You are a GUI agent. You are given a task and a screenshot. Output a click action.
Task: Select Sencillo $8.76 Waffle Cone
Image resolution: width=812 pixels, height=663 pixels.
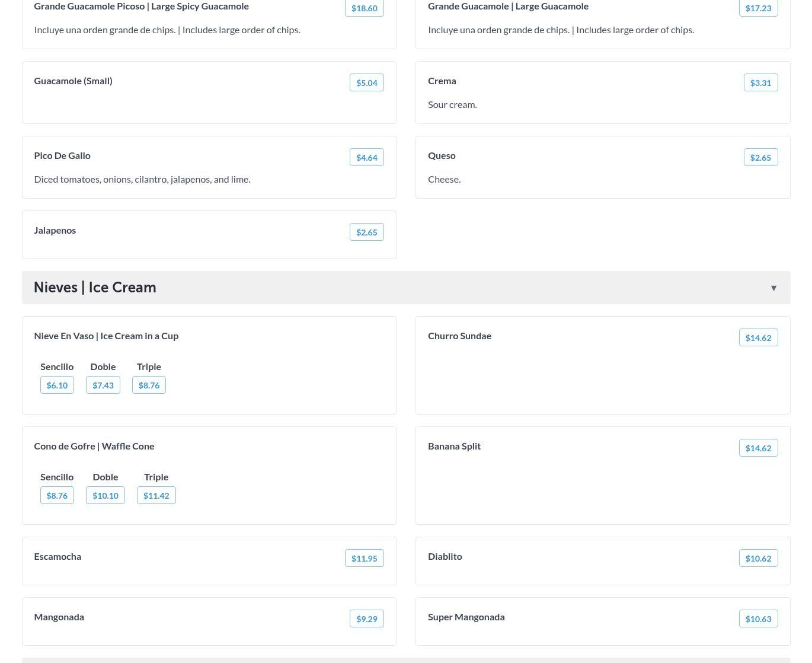coord(57,496)
